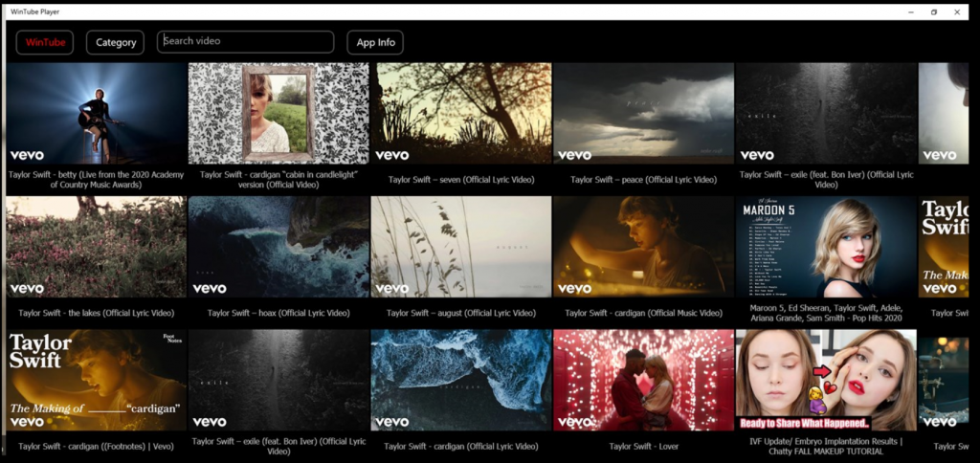Screen dimensions: 980x463
Task: Open the App Info button
Action: (x=375, y=42)
